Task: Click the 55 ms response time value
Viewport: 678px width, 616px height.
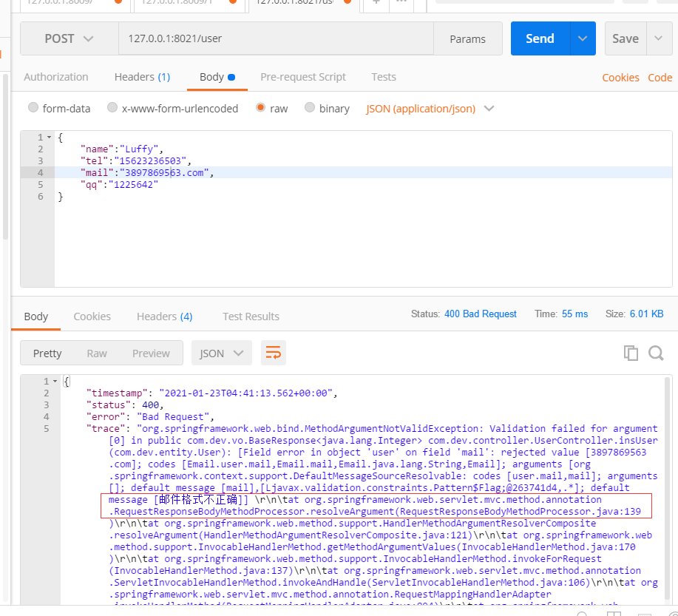Action: pos(574,314)
